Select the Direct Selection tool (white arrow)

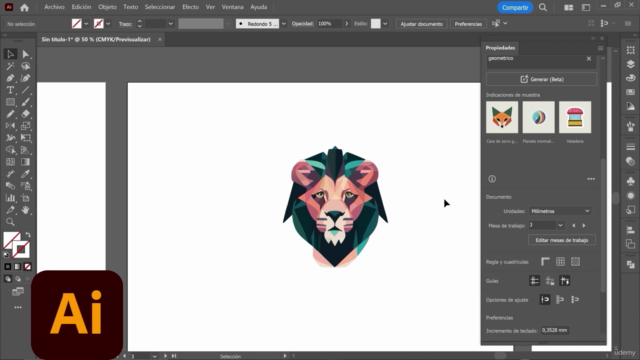[26, 54]
